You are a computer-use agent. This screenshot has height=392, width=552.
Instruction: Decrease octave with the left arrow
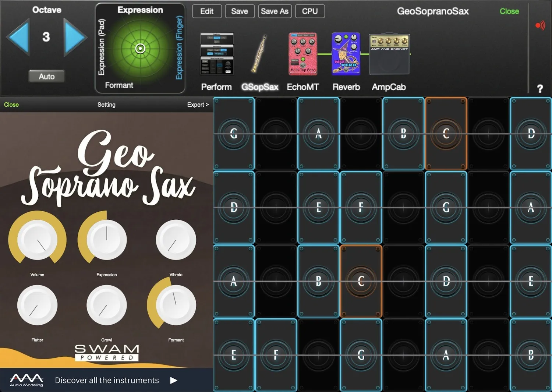tap(18, 37)
